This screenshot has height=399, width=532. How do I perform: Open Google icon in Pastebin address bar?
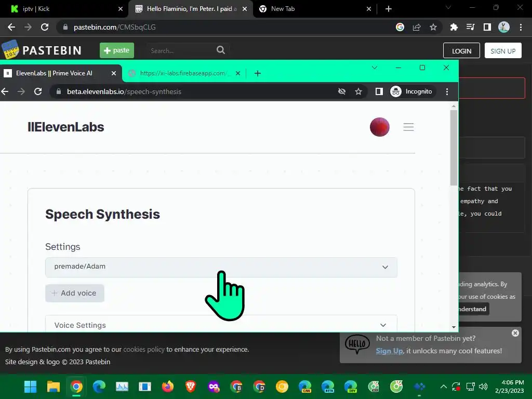tap(400, 27)
